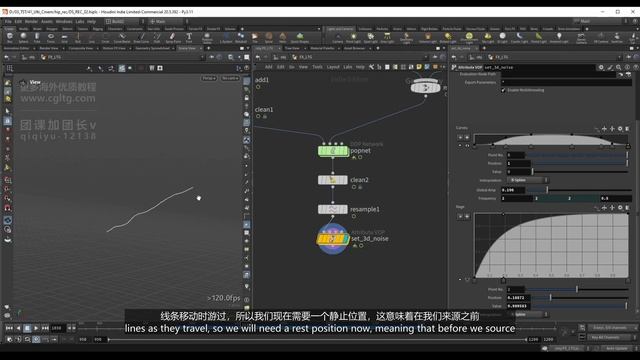640x360 pixels.
Task: Click the popnet node icon
Action: point(333,151)
